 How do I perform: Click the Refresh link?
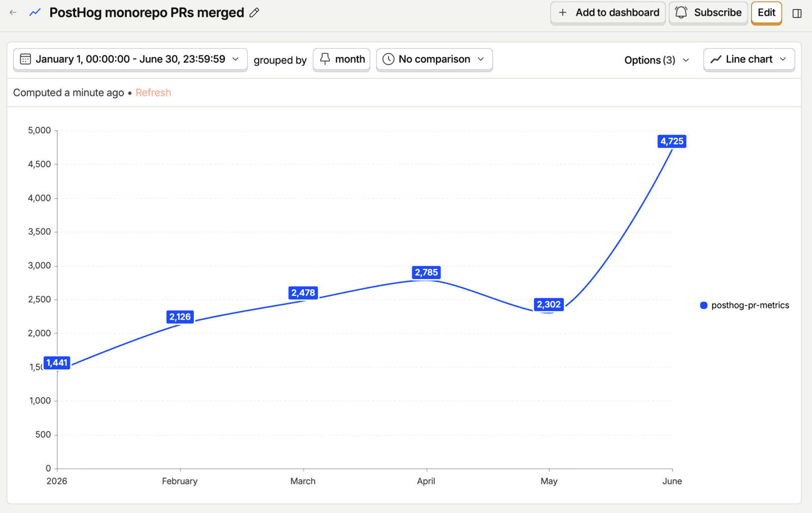(153, 92)
